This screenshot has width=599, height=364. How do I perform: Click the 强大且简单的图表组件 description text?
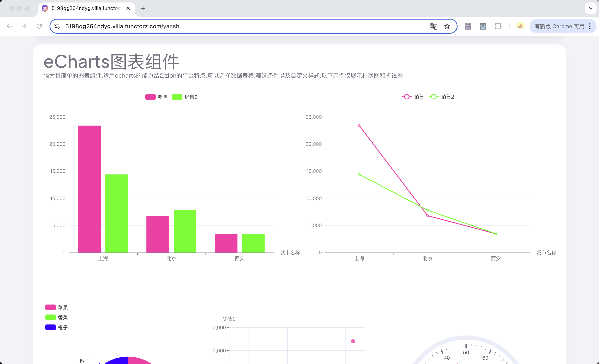(223, 76)
